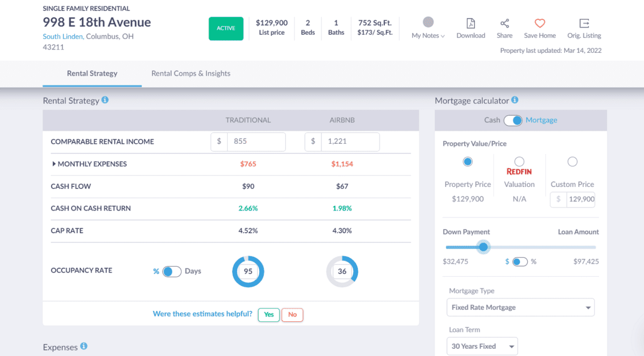Click the My Notes avatar icon

pyautogui.click(x=428, y=22)
